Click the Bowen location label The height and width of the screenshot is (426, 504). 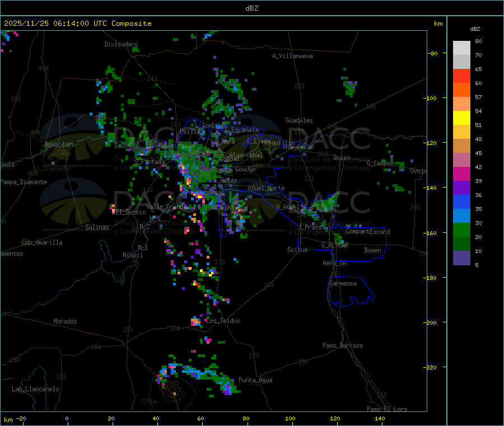(373, 250)
